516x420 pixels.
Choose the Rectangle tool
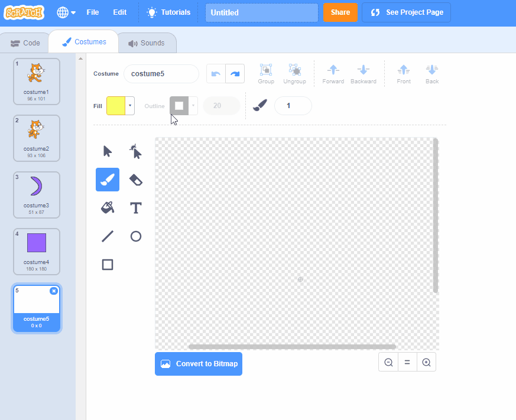coord(108,265)
